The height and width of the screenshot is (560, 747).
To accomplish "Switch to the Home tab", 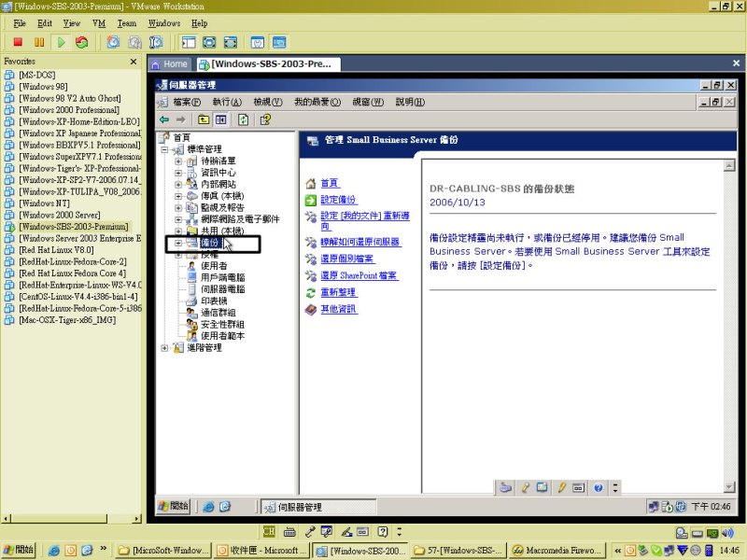I will click(170, 63).
